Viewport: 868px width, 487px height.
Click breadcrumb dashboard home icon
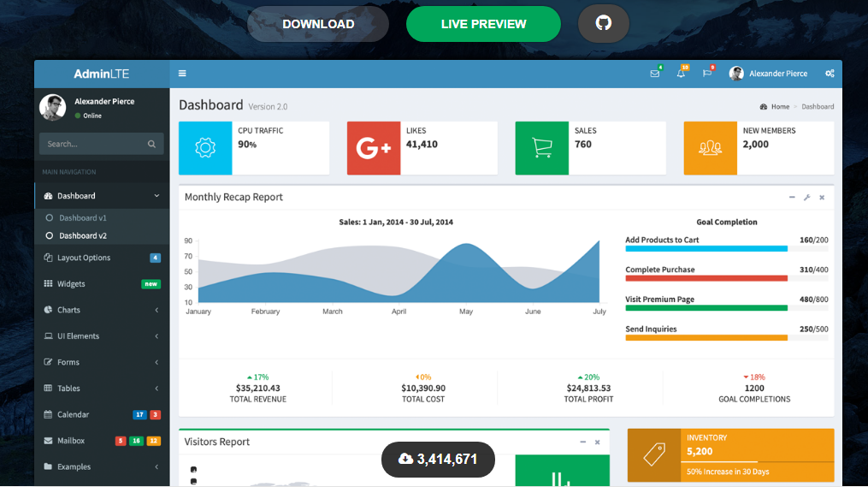764,106
